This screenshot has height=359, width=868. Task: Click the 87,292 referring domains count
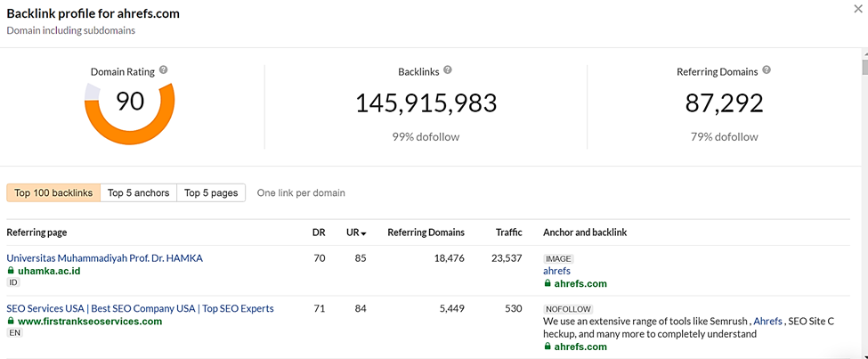[724, 103]
